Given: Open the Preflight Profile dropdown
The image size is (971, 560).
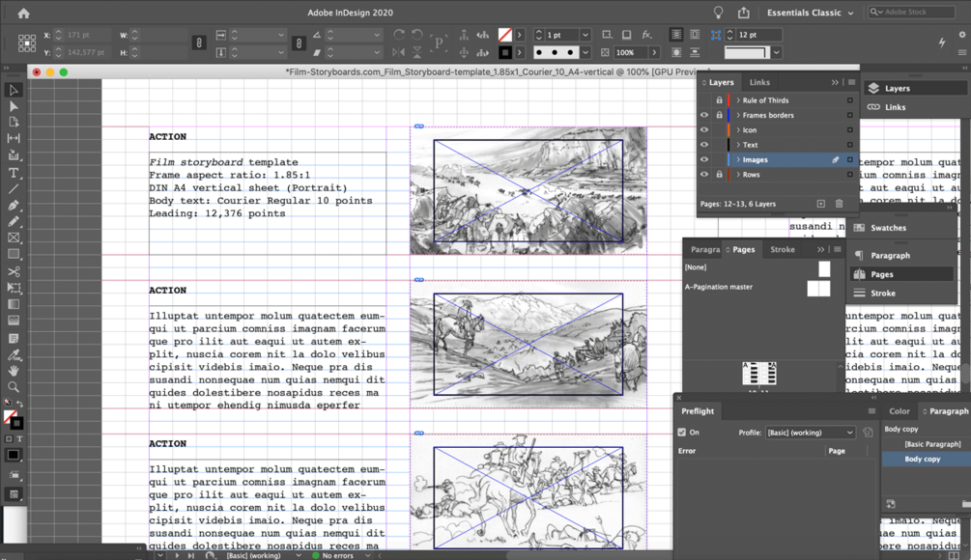Looking at the screenshot, I should [810, 433].
